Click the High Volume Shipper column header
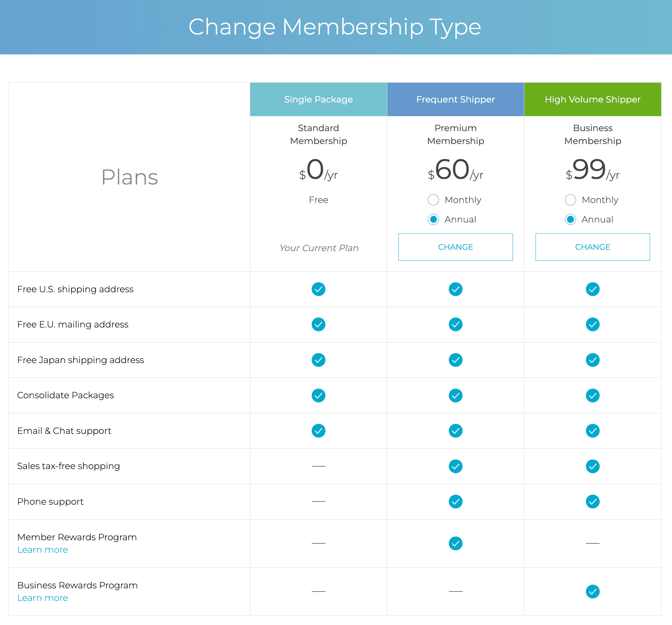 [592, 99]
